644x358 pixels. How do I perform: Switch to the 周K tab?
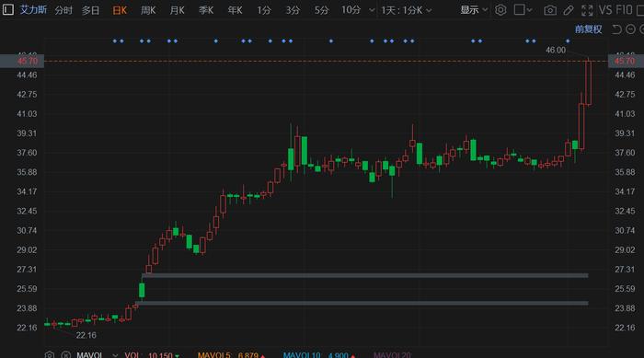pos(148,10)
